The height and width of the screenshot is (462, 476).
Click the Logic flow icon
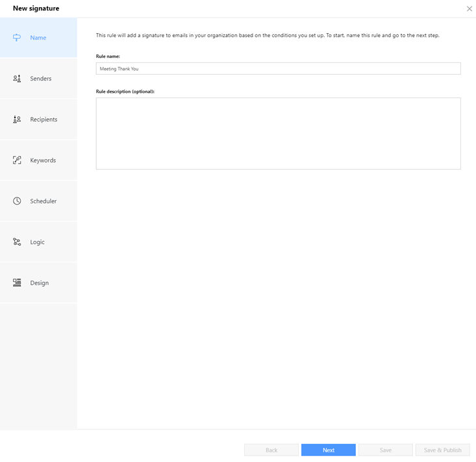pos(17,242)
